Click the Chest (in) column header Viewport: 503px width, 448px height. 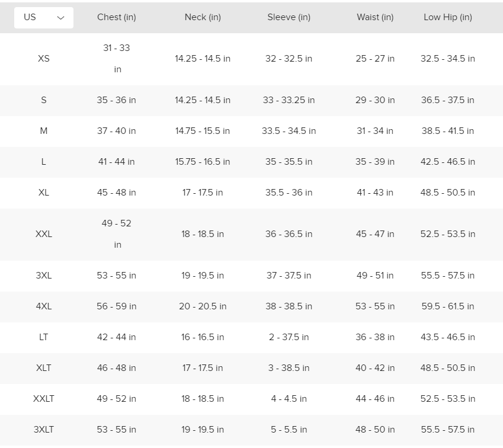(x=117, y=17)
